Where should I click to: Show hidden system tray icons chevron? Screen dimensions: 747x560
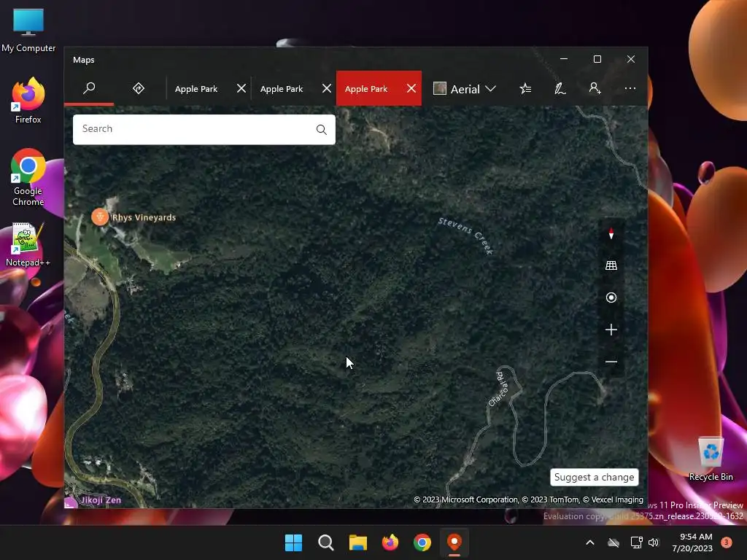point(589,542)
